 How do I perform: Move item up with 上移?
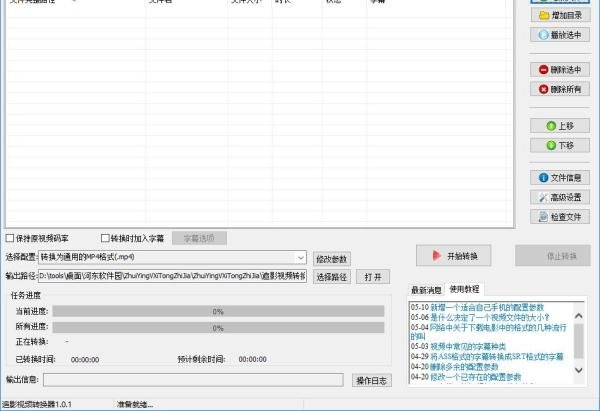click(x=560, y=126)
